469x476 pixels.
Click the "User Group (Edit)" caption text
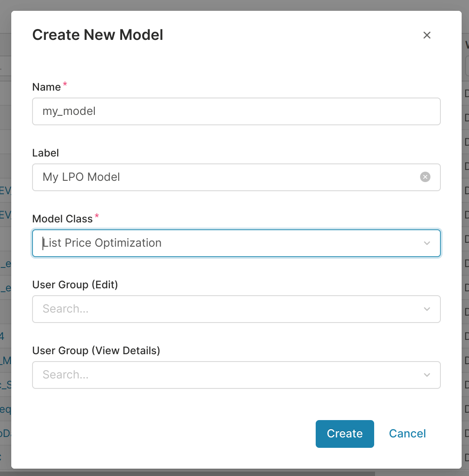[x=75, y=285]
